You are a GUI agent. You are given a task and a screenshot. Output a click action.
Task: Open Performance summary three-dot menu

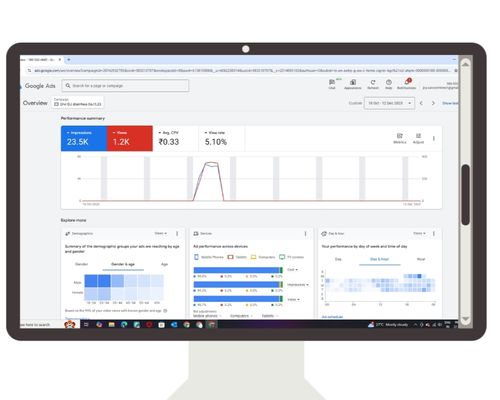[x=434, y=138]
